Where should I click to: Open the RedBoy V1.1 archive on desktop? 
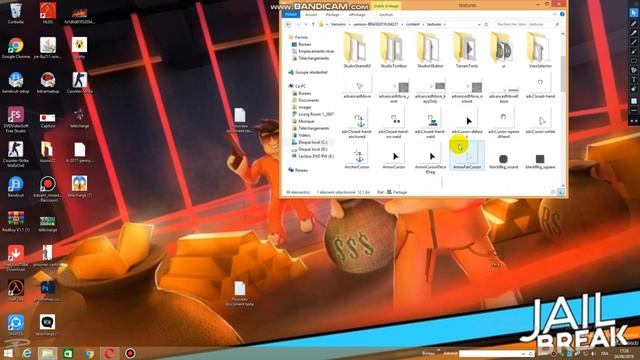[16, 222]
